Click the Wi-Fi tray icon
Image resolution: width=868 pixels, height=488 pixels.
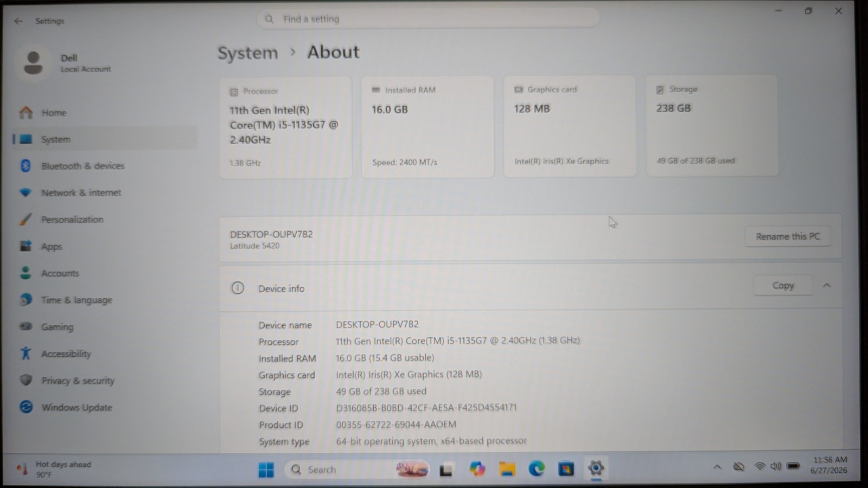pos(759,466)
